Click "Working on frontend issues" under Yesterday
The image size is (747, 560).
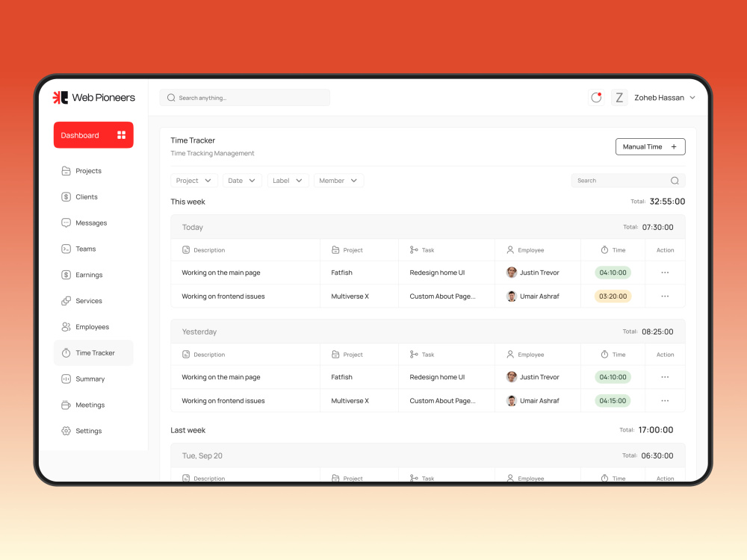pyautogui.click(x=223, y=401)
